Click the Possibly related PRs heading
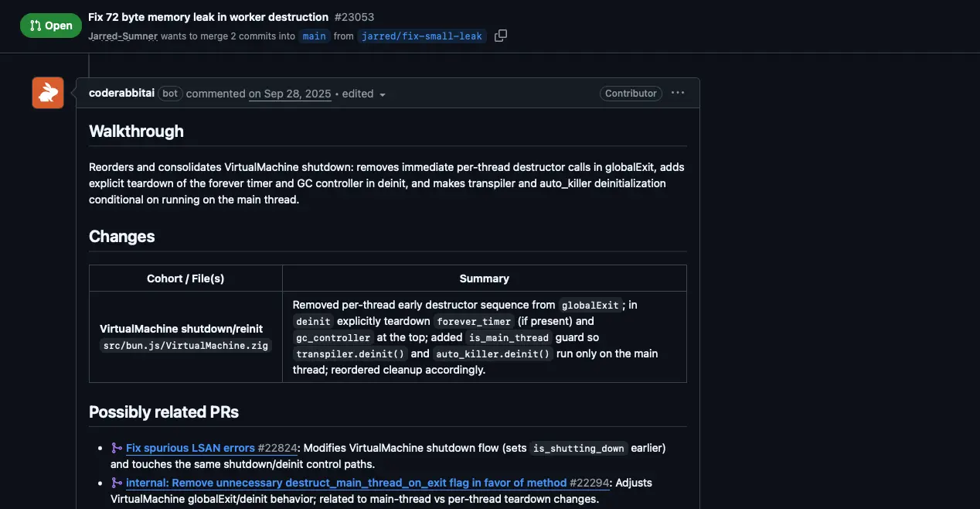This screenshot has width=980, height=509. 163,412
